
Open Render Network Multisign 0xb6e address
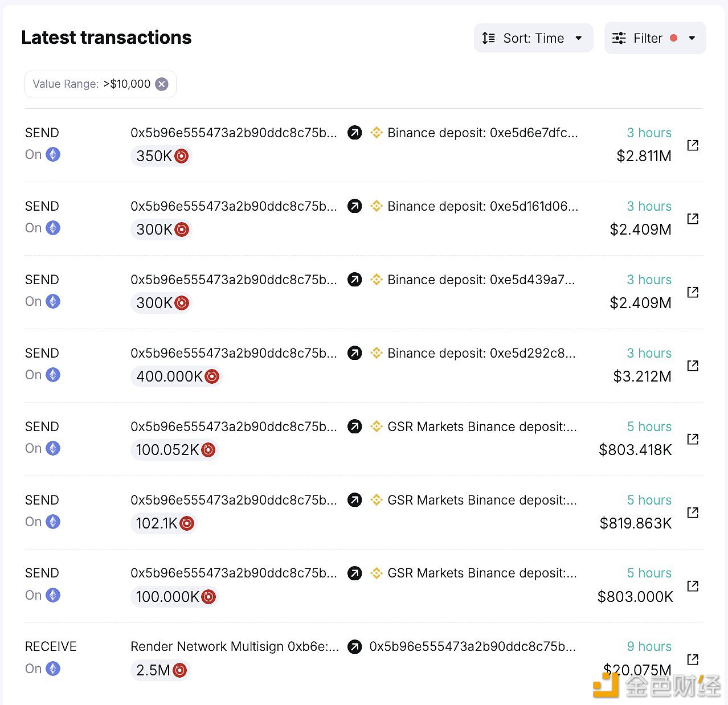coord(235,646)
